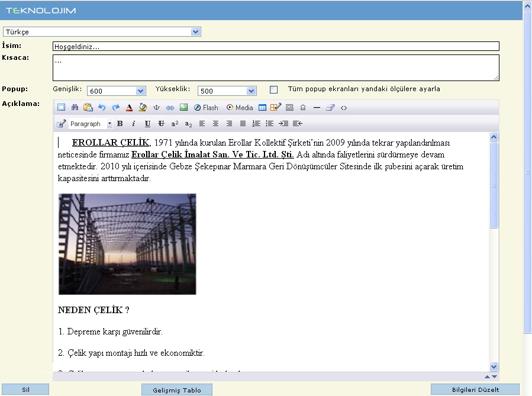Insert a special character (omega)

point(303,108)
